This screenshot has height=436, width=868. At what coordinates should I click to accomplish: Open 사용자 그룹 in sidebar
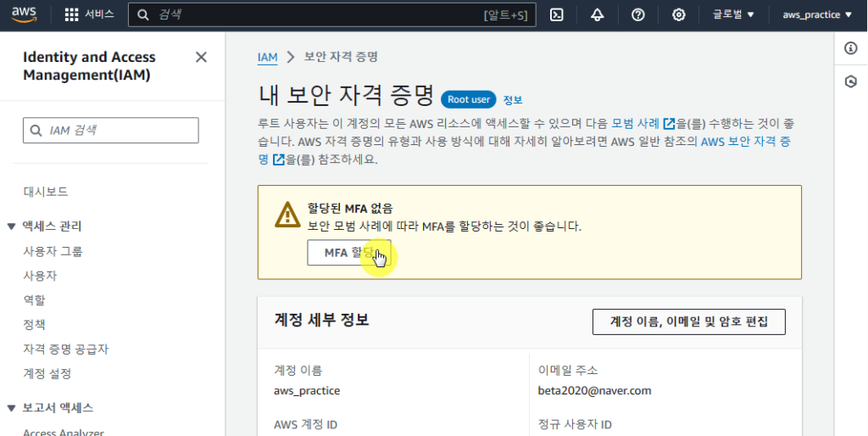(x=53, y=252)
